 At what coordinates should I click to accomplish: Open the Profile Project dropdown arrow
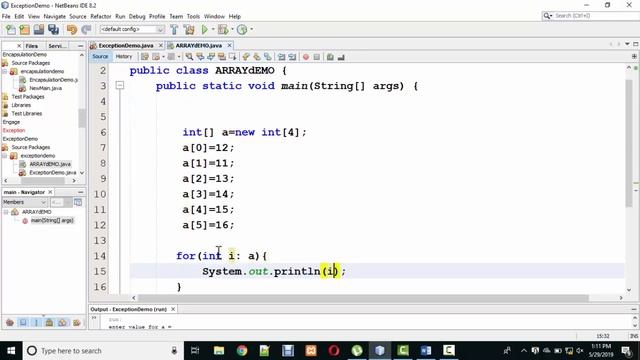click(251, 29)
